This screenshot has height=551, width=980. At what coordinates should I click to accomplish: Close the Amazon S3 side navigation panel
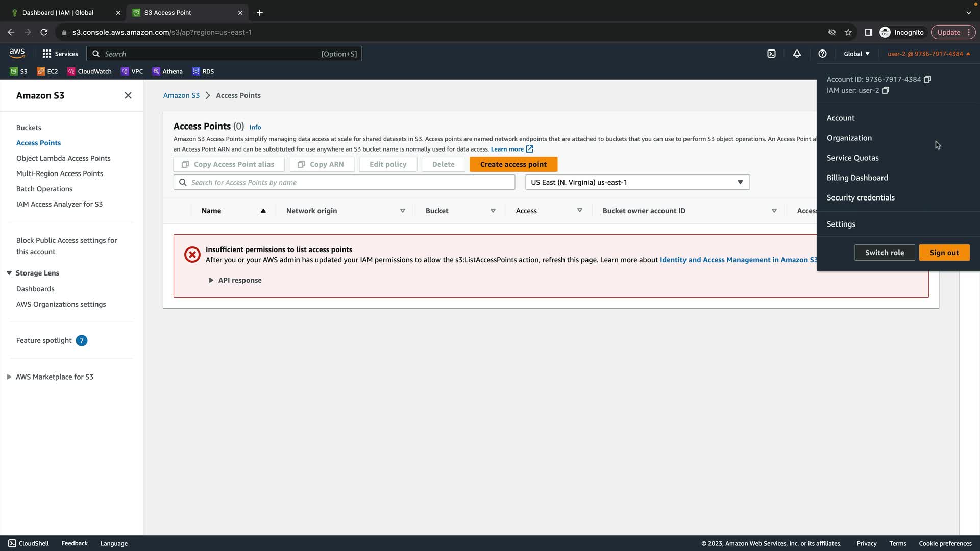pyautogui.click(x=128, y=95)
